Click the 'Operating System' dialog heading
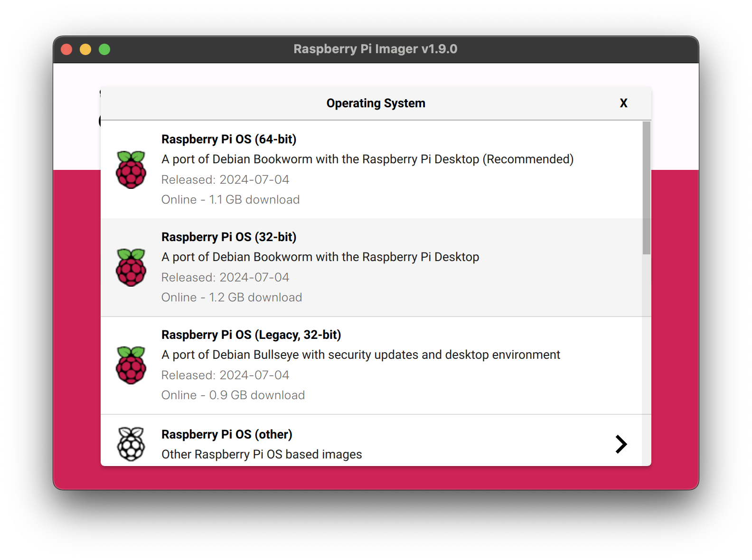Image resolution: width=752 pixels, height=560 pixels. pos(376,103)
